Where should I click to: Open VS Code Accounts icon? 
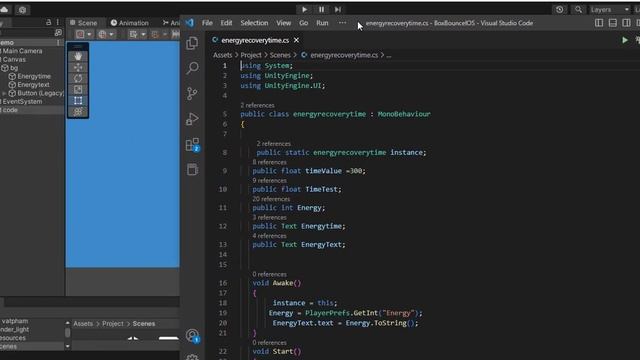point(192,336)
